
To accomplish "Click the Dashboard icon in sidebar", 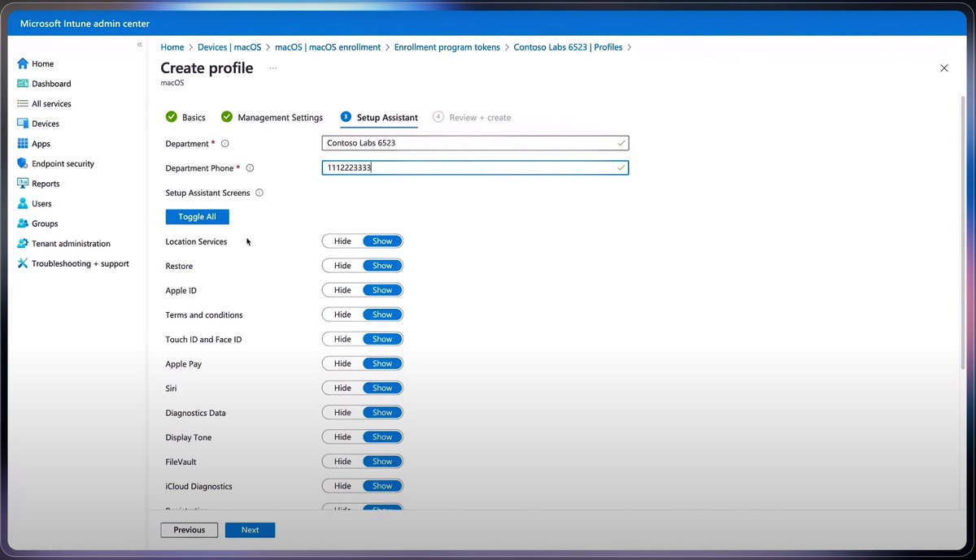I will [x=23, y=84].
